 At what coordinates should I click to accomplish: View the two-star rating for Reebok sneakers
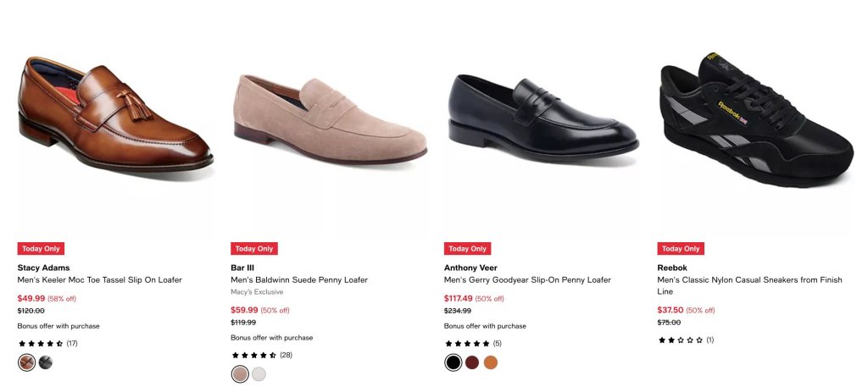(686, 340)
